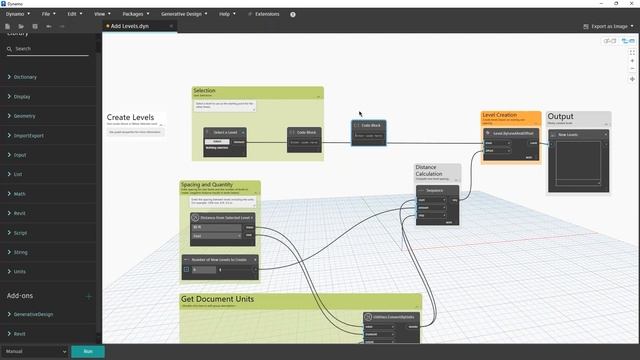Open the Generative Design menu
This screenshot has width=640, height=360.
point(184,14)
